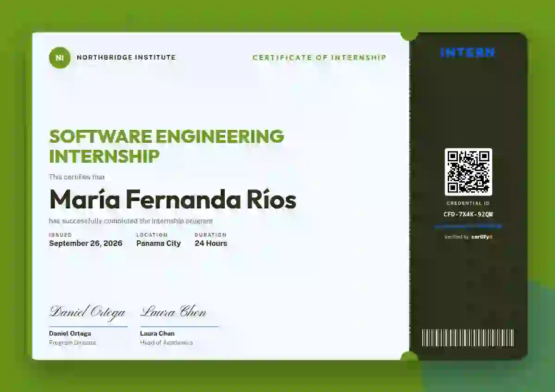Click the barcode at the stub bottom
This screenshot has height=392, width=555.
[468, 337]
